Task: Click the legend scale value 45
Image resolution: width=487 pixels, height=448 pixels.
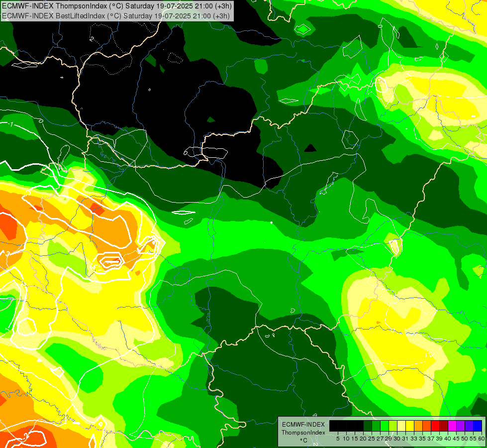Action: click(x=456, y=439)
